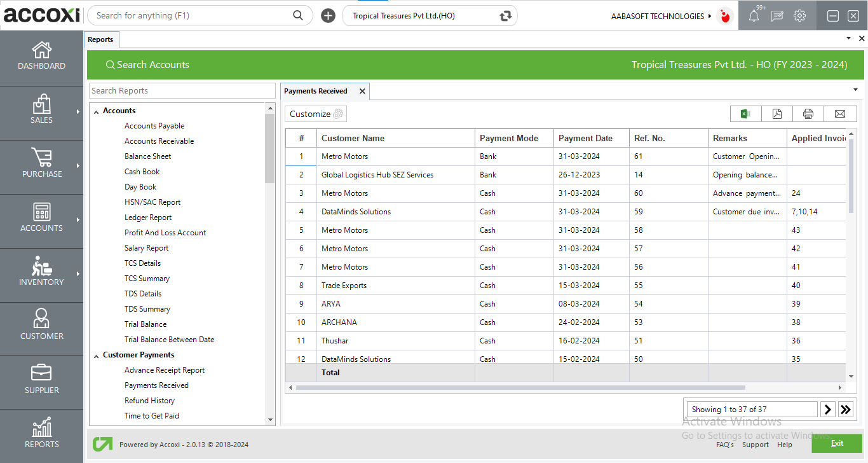This screenshot has width=868, height=463.
Task: Switch organization using swap arrows icon
Action: pos(506,16)
